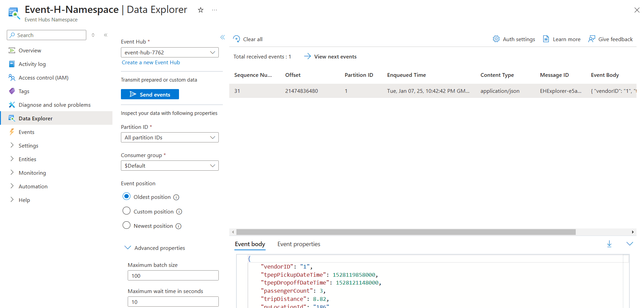Image resolution: width=644 pixels, height=308 pixels.
Task: Open the Event Hub dropdown
Action: pos(169,52)
